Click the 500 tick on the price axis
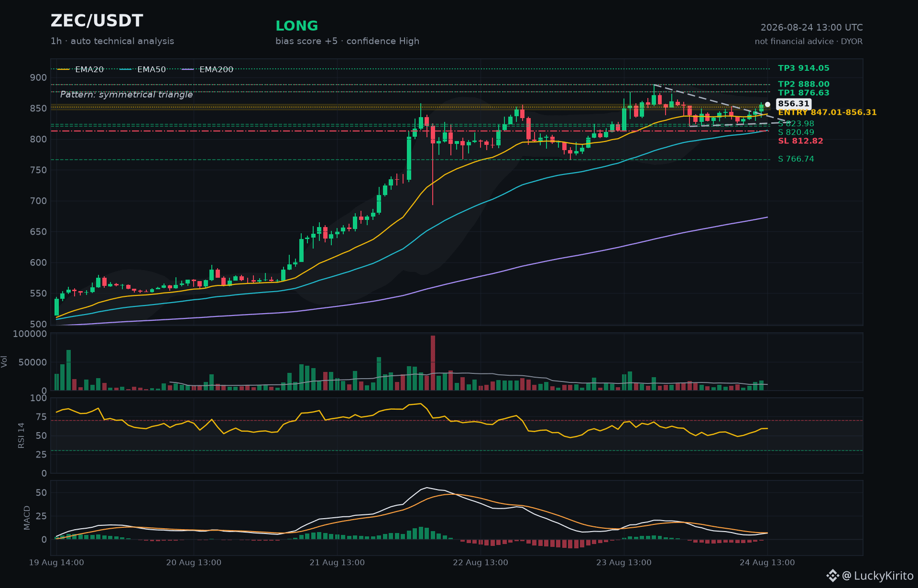Screen dimensions: 918x588 (x=38, y=324)
